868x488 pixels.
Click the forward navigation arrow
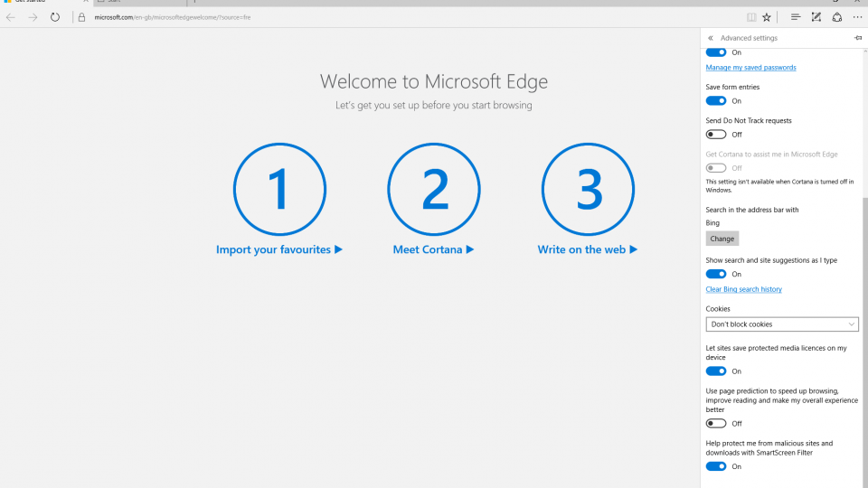click(33, 17)
